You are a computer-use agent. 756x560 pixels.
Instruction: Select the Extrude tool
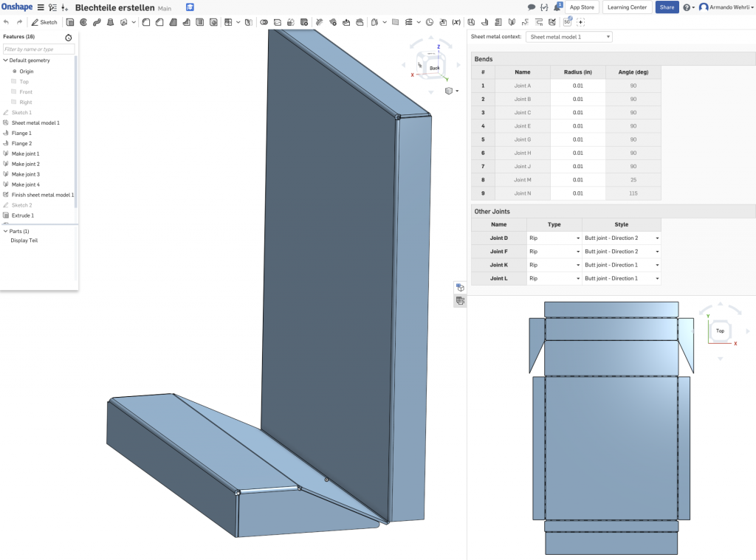point(70,22)
